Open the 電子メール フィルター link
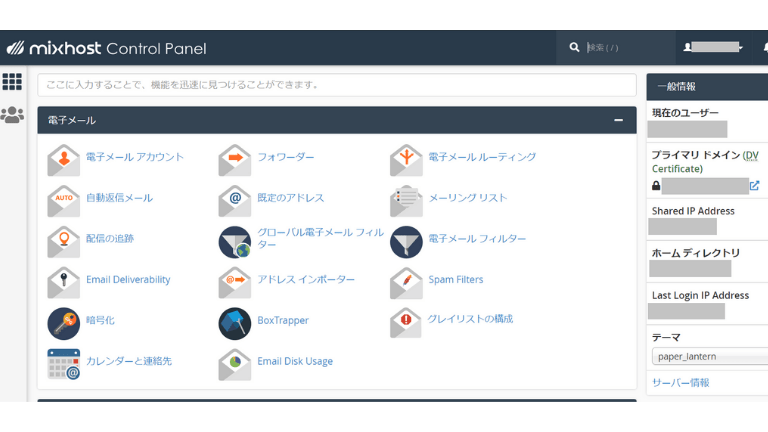Image resolution: width=768 pixels, height=432 pixels. tap(477, 239)
